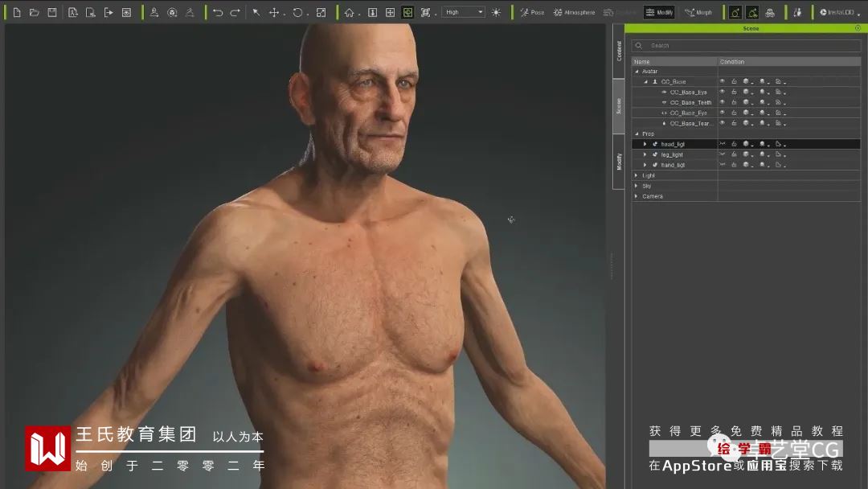868x489 pixels.
Task: Click the Redo arrow
Action: point(235,12)
